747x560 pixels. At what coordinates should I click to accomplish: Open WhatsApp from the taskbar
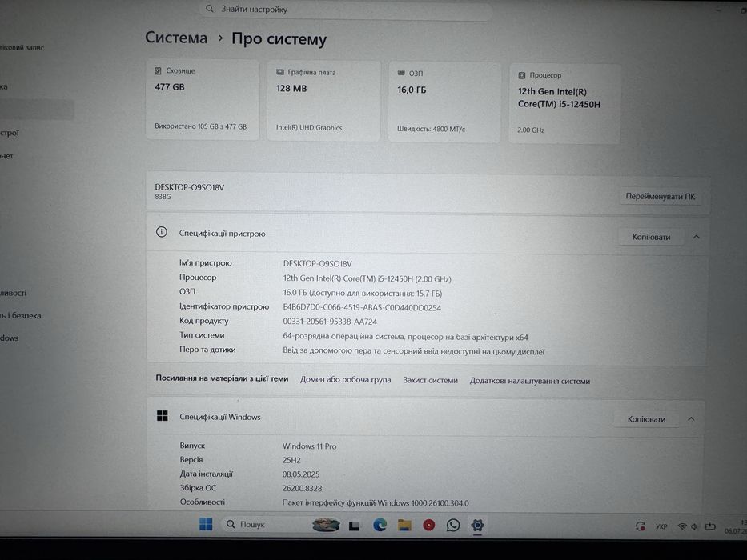[453, 525]
